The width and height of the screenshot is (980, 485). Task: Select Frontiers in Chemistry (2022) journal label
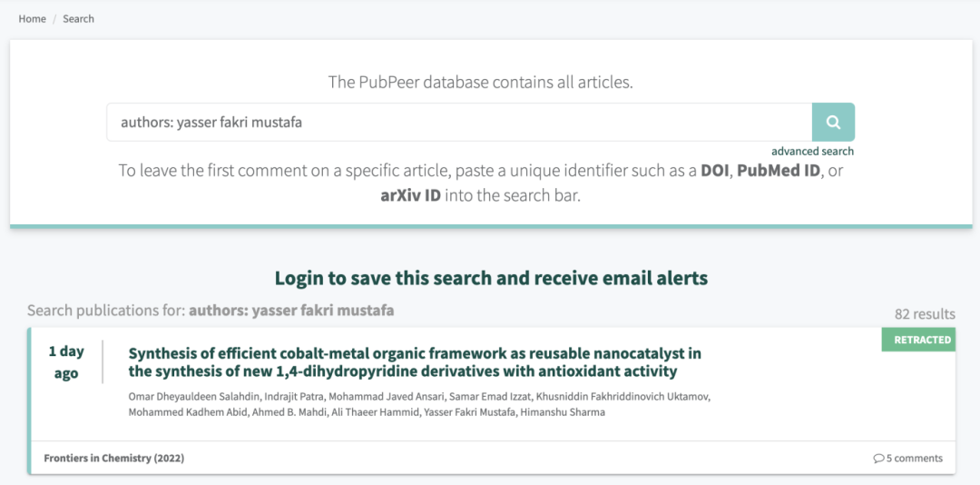114,458
